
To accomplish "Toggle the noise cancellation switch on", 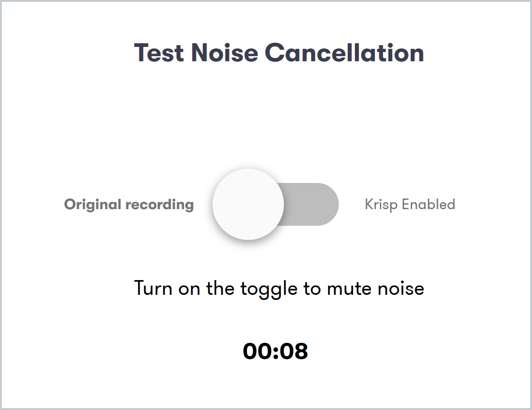I will (276, 204).
